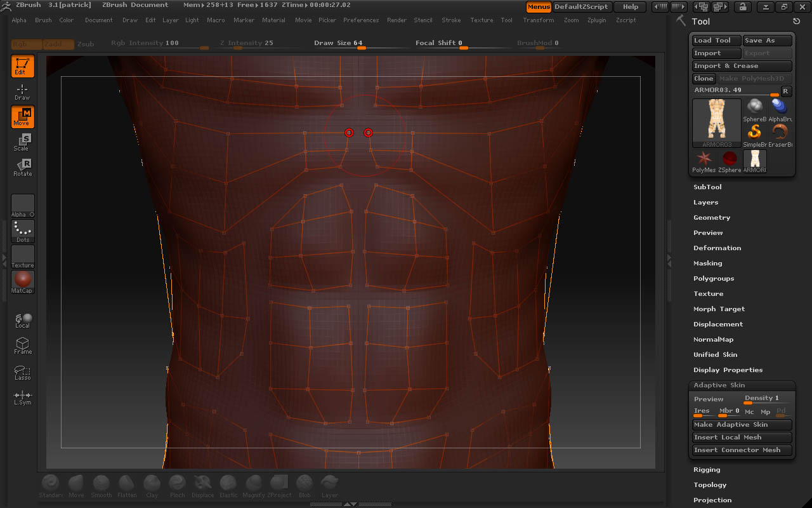
Task: Click the Save As button
Action: (768, 41)
